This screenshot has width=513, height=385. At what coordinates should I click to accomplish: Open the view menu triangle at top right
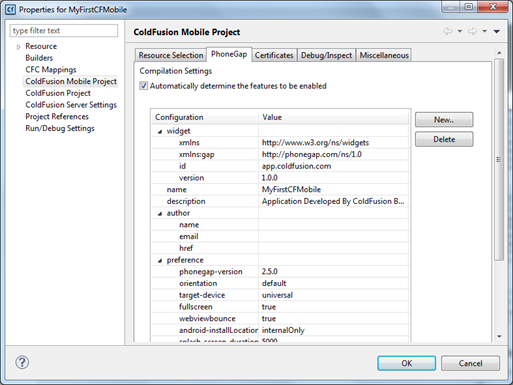[x=497, y=31]
